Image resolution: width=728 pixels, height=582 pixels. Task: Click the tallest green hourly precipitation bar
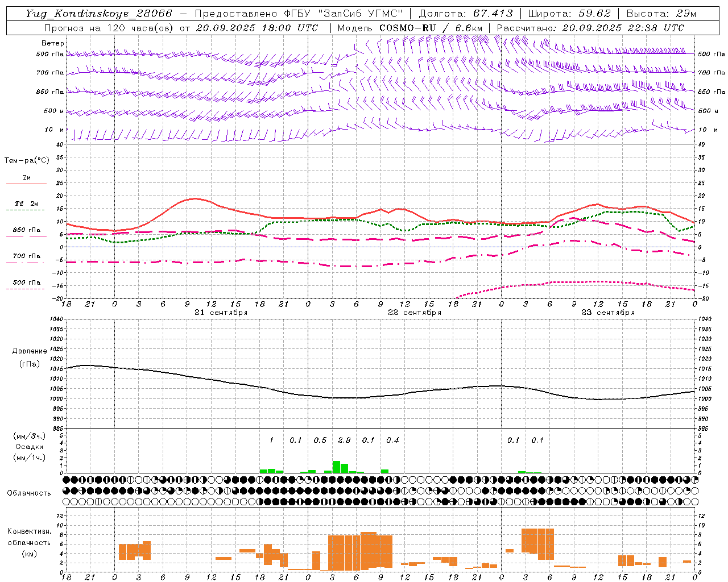click(x=336, y=467)
